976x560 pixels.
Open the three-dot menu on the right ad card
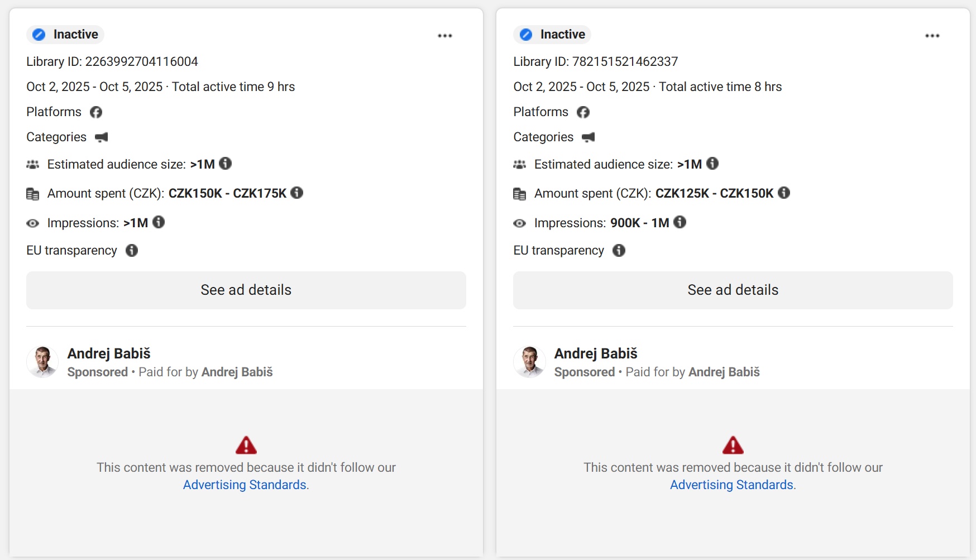click(932, 36)
